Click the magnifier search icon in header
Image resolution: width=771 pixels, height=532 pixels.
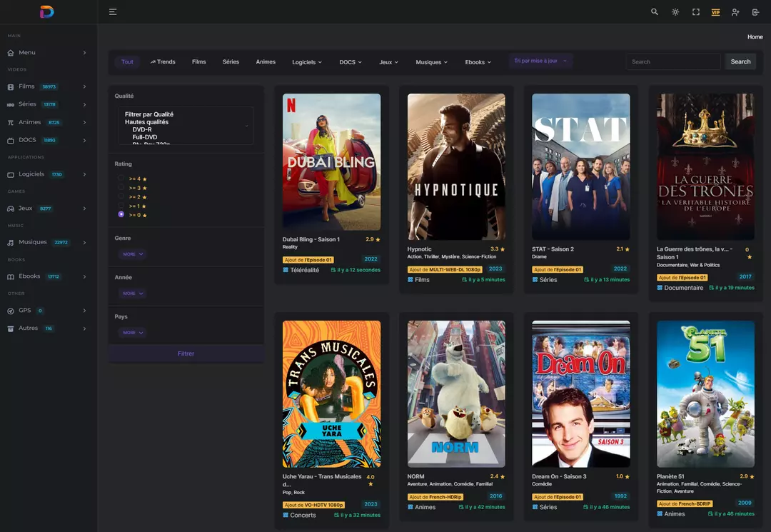[x=655, y=12]
